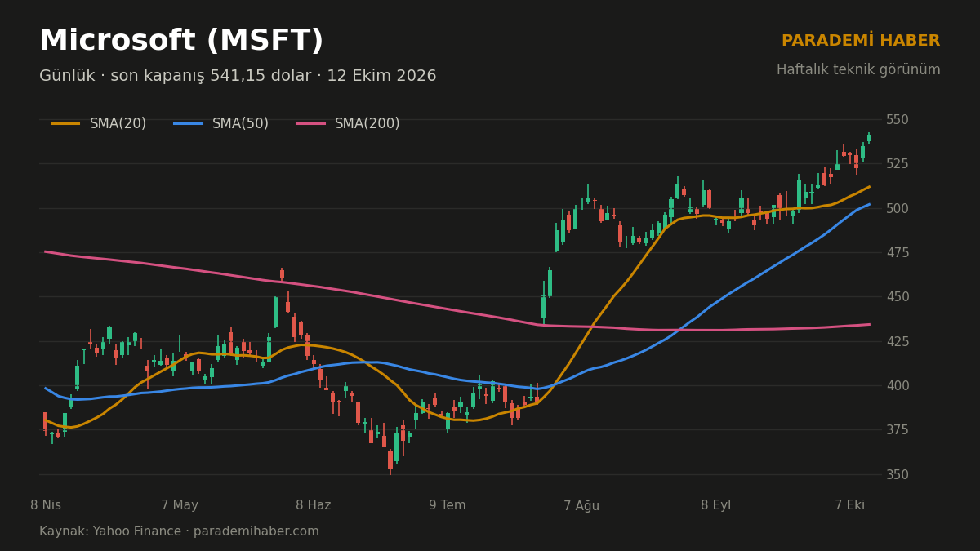
Task: Click the orange SMA(20) legend line swatch
Action: (x=65, y=124)
